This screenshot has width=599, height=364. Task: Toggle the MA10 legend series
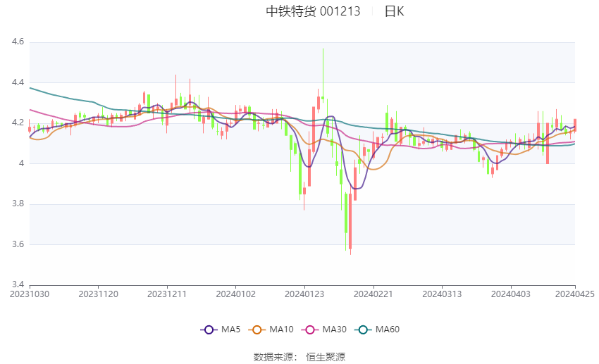(271, 330)
